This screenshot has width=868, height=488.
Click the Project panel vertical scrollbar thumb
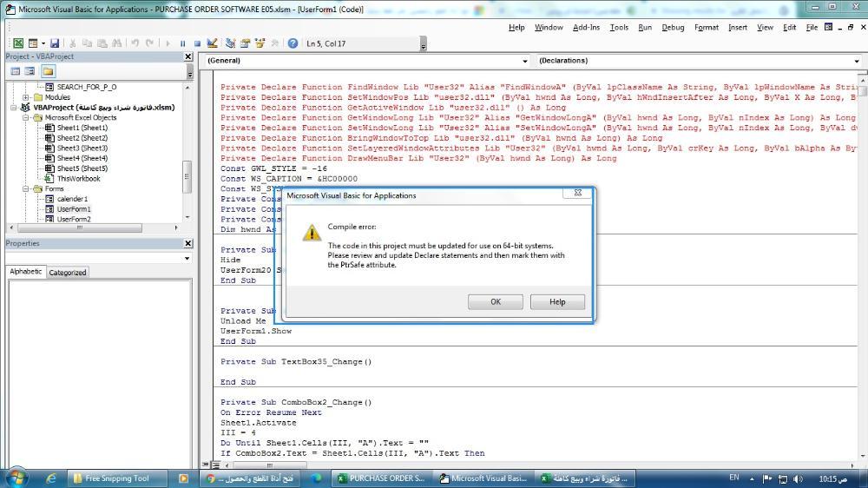pos(187,176)
